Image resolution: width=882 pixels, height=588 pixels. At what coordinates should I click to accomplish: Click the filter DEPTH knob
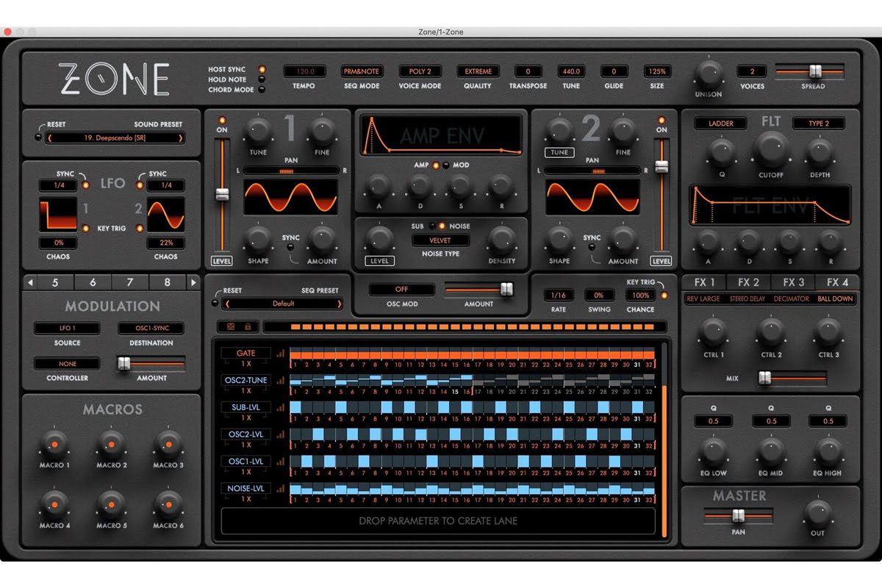click(819, 152)
